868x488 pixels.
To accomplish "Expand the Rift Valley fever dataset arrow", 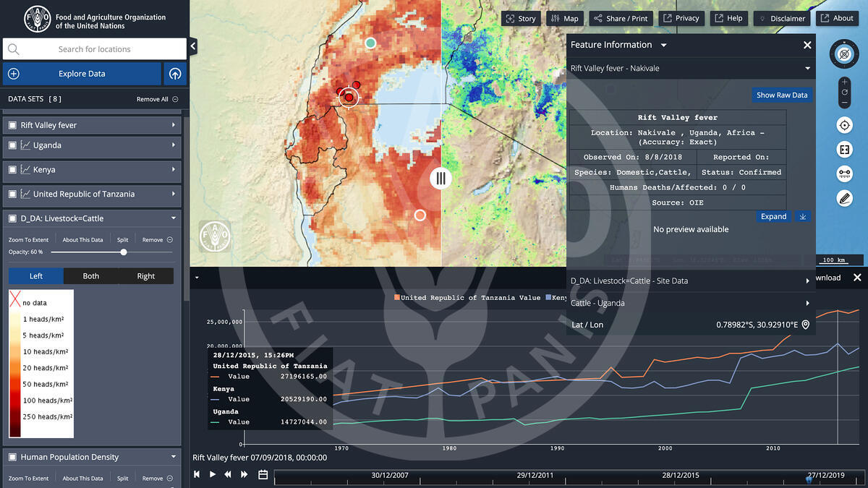I will pyautogui.click(x=174, y=125).
